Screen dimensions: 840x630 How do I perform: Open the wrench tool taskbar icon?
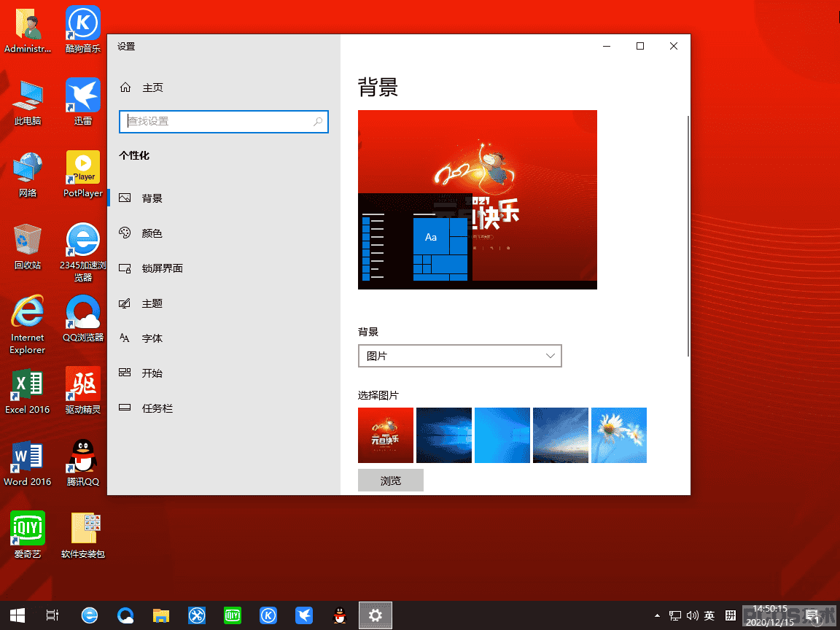(x=197, y=615)
